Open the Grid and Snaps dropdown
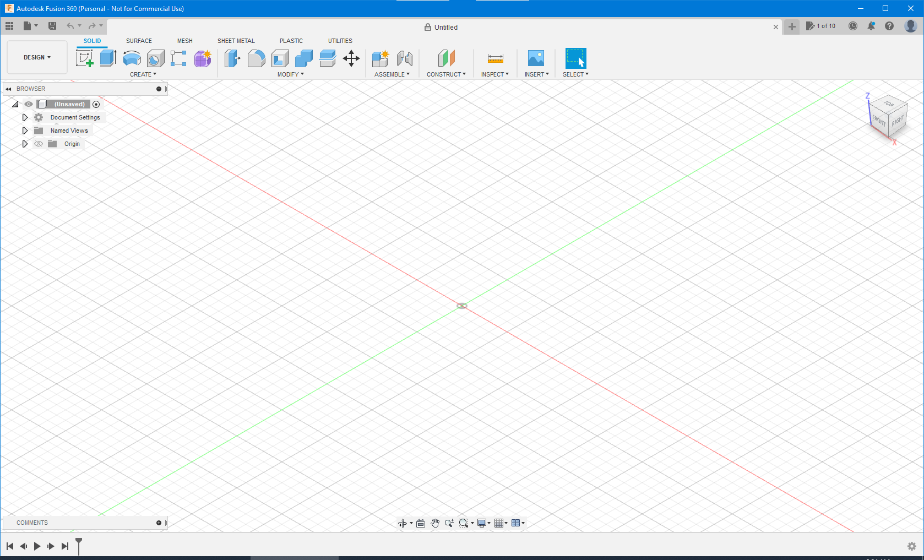Image resolution: width=924 pixels, height=560 pixels. coord(501,523)
